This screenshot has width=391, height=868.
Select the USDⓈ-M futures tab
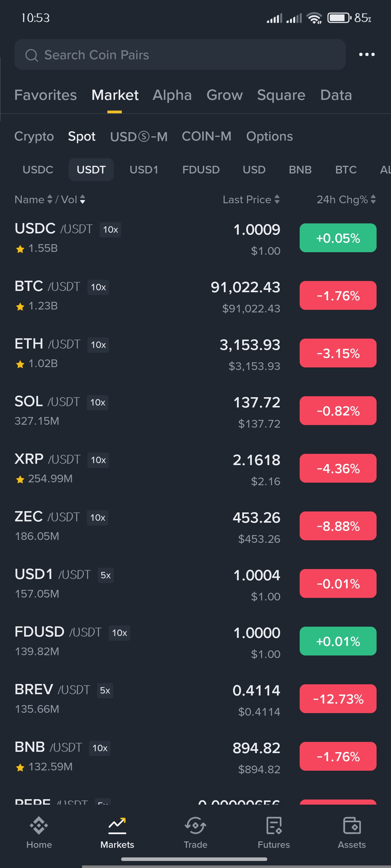pyautogui.click(x=139, y=136)
